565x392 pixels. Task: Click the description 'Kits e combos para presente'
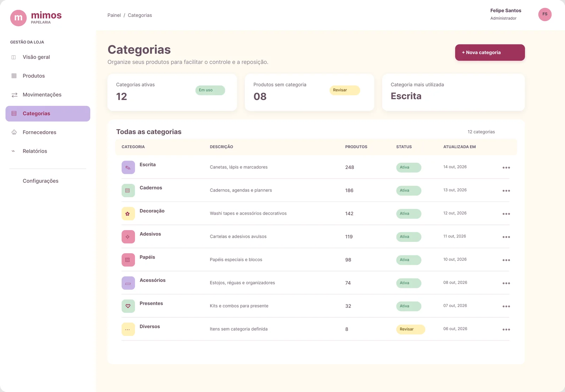point(239,306)
